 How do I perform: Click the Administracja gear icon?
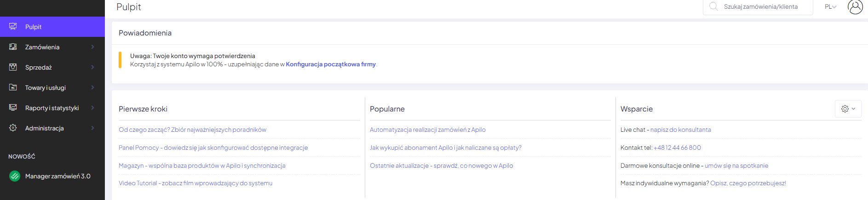13,128
